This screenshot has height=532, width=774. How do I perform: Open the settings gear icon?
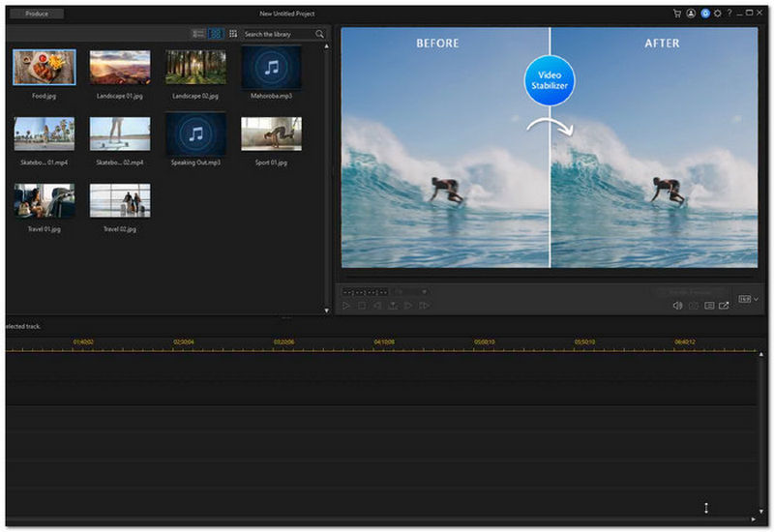[x=717, y=14]
